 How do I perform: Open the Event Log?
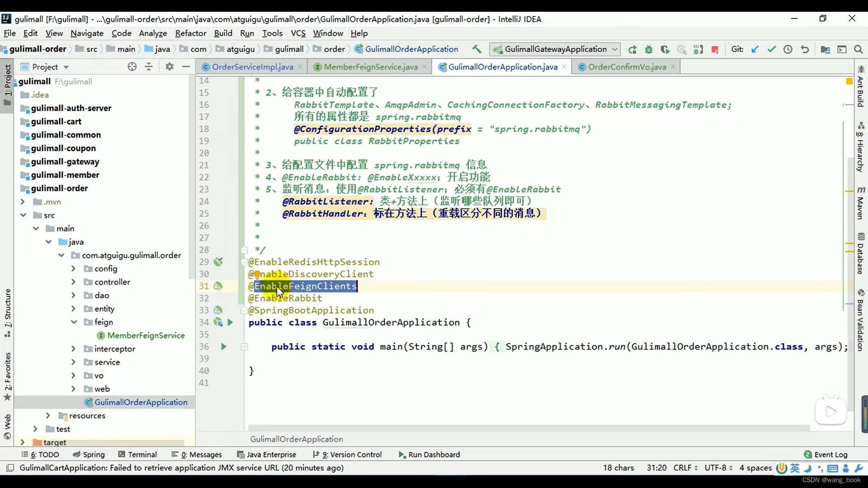[x=826, y=455]
